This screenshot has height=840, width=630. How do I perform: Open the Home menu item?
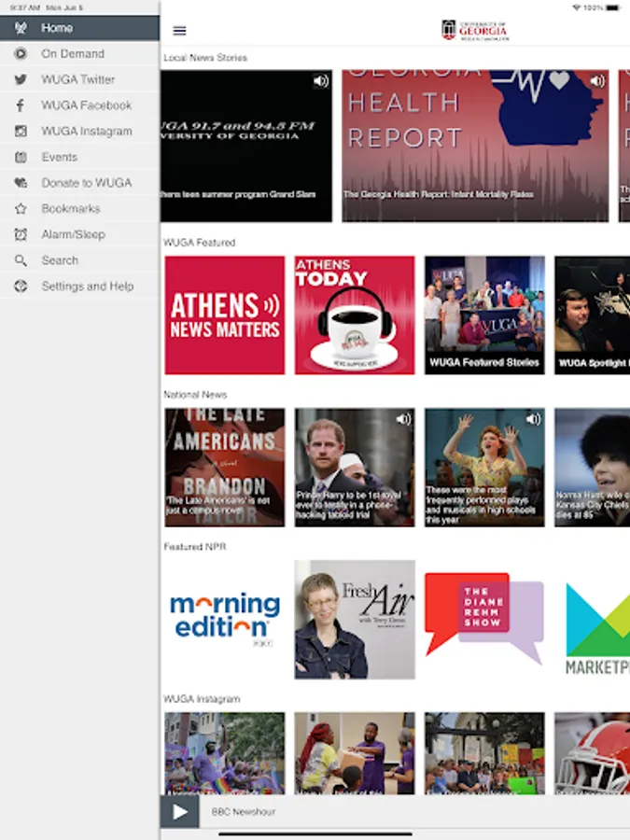point(80,28)
